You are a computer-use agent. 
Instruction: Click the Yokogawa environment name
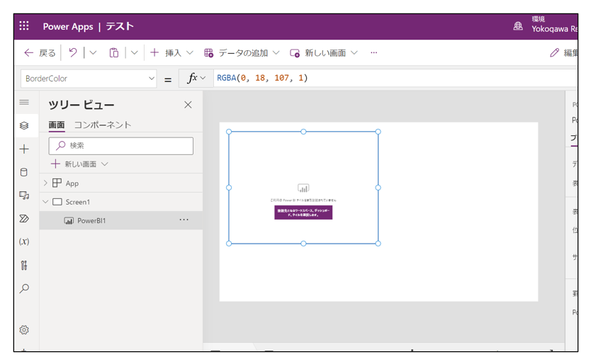point(554,28)
